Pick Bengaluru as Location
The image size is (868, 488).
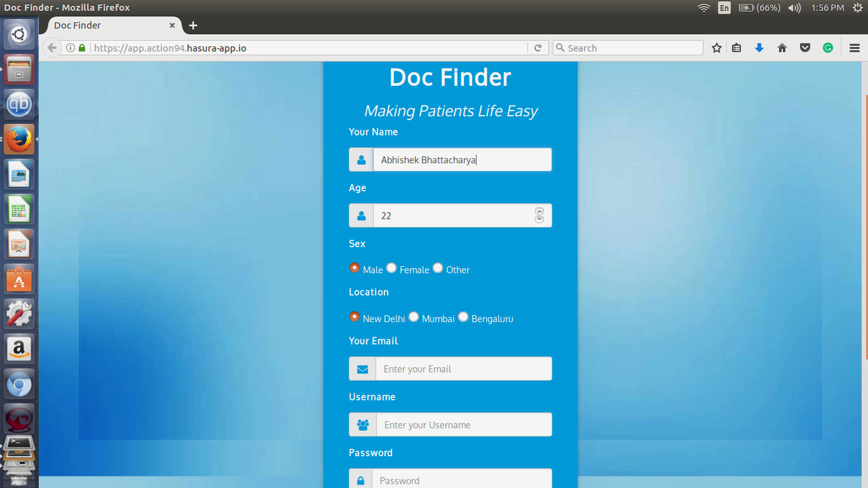pos(463,316)
